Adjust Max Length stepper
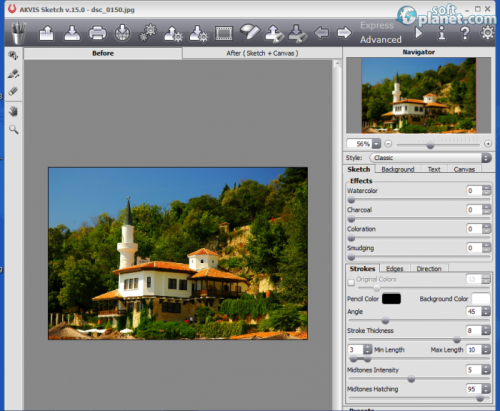This screenshot has width=500, height=411. point(486,349)
